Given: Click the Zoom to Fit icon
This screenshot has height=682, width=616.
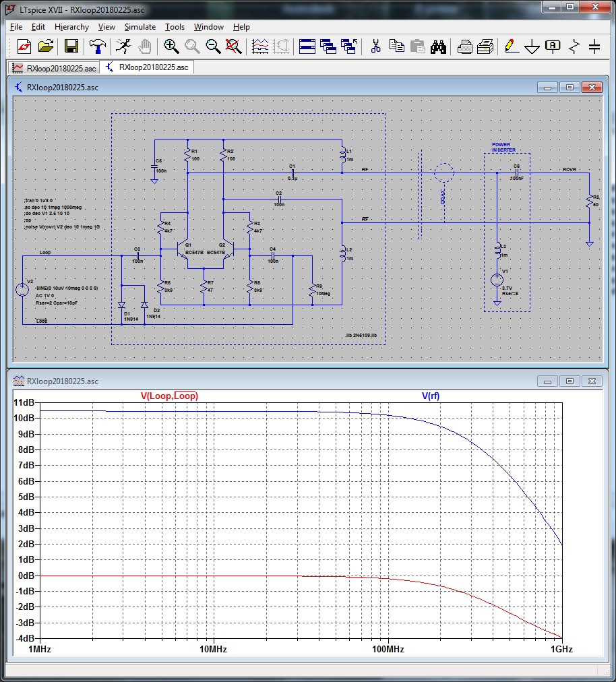Looking at the screenshot, I should (233, 46).
